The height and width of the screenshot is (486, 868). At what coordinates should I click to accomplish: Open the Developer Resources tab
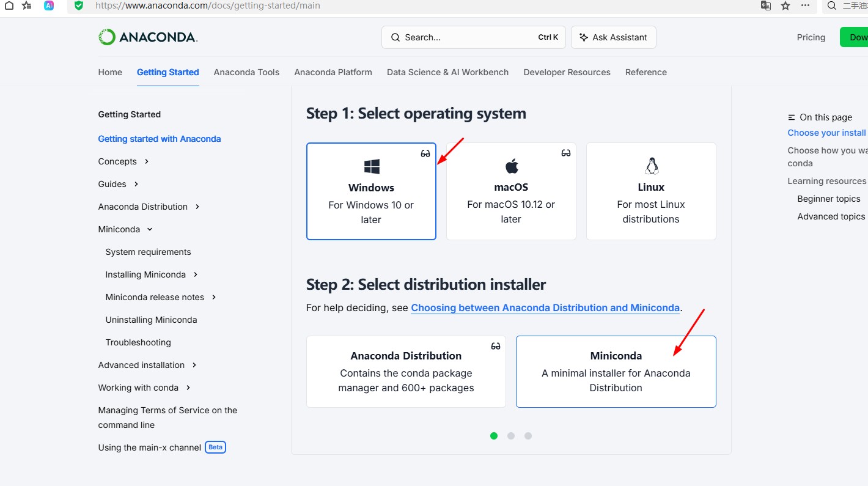pyautogui.click(x=567, y=72)
